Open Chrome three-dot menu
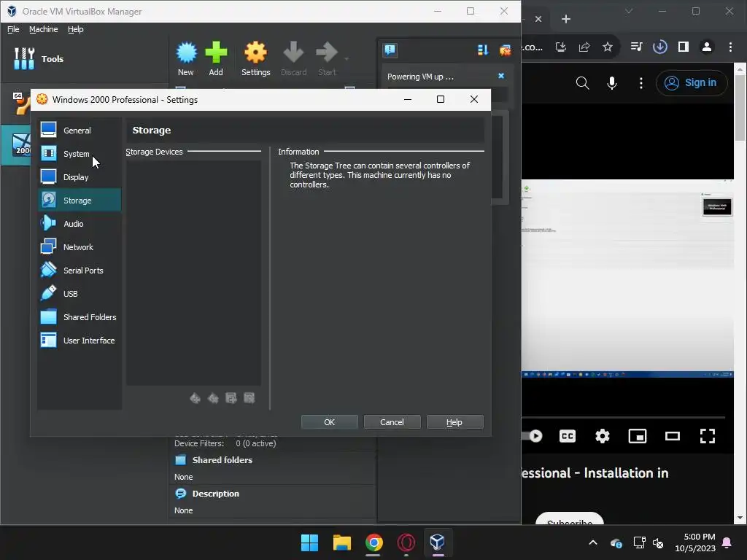The image size is (747, 560). click(x=730, y=47)
